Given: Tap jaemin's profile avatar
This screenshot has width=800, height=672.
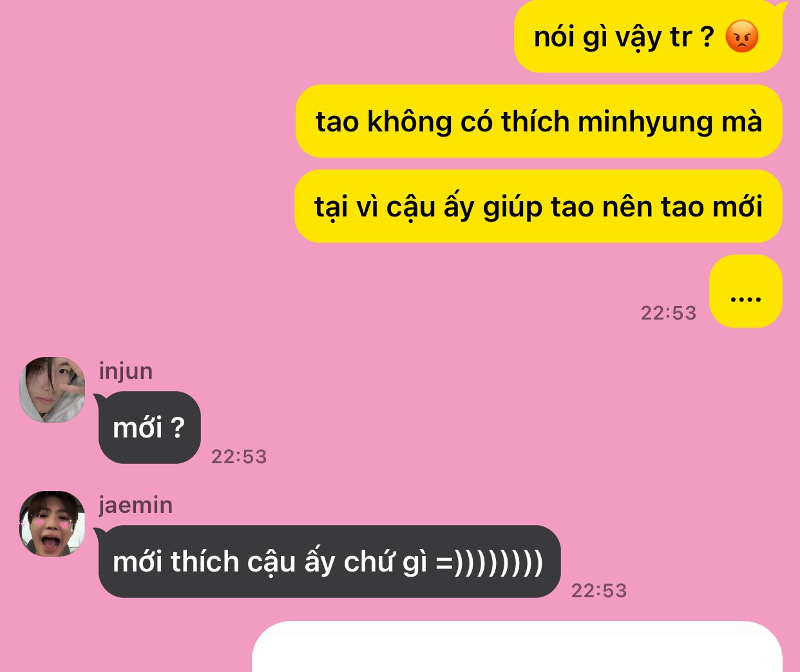Looking at the screenshot, I should 52,524.
